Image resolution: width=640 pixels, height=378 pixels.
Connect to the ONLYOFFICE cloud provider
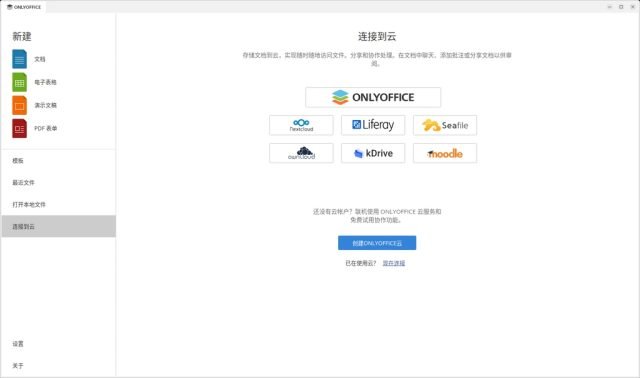pos(373,97)
